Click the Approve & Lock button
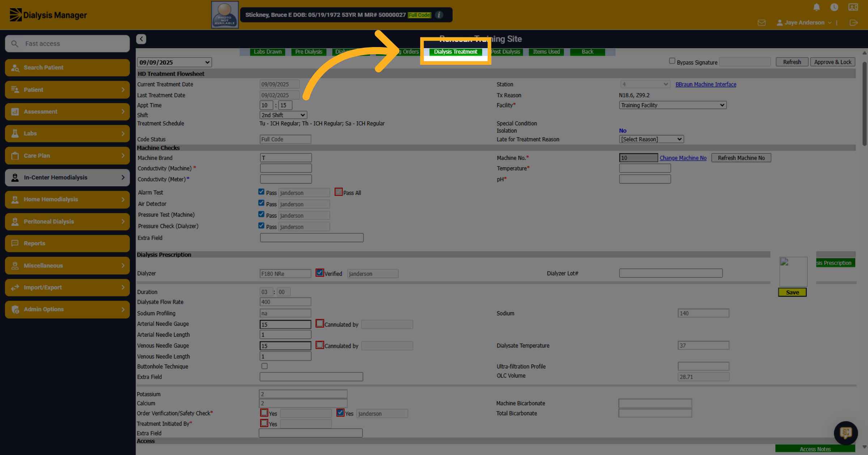Viewport: 868px width, 455px height. [x=833, y=62]
